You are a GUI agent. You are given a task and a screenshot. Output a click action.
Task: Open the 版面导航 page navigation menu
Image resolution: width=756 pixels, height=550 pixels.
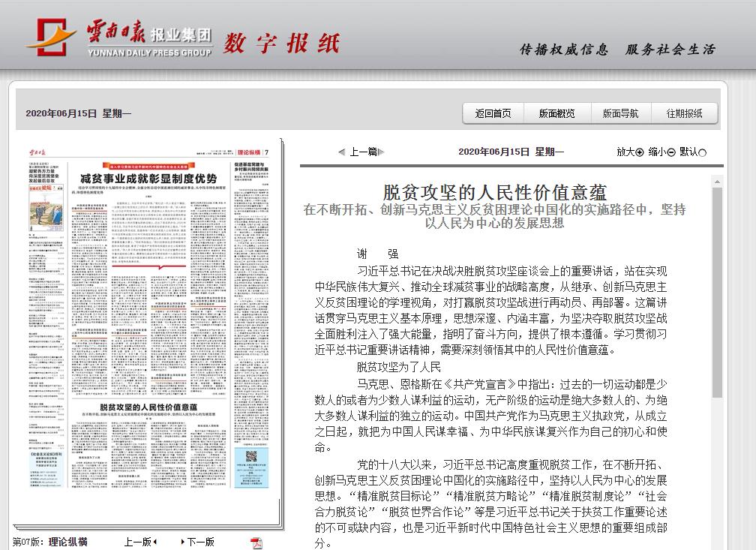621,113
